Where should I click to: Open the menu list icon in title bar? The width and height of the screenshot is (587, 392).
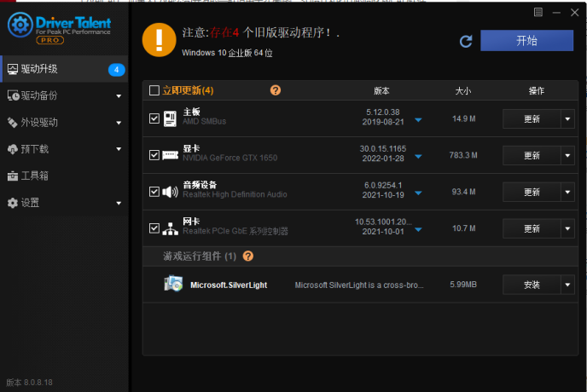coord(538,12)
